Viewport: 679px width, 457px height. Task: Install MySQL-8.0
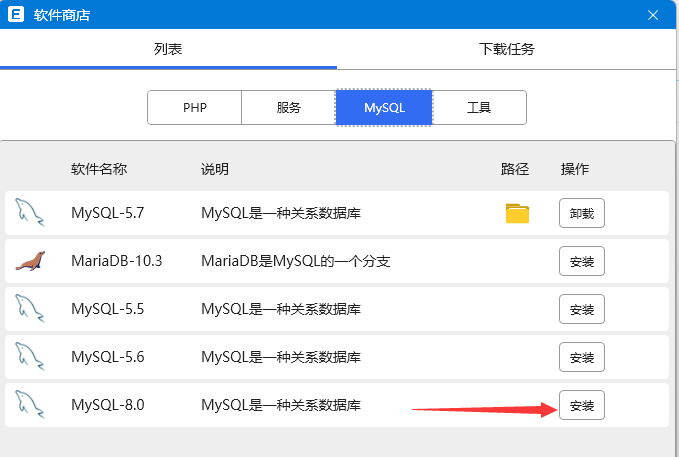point(581,405)
